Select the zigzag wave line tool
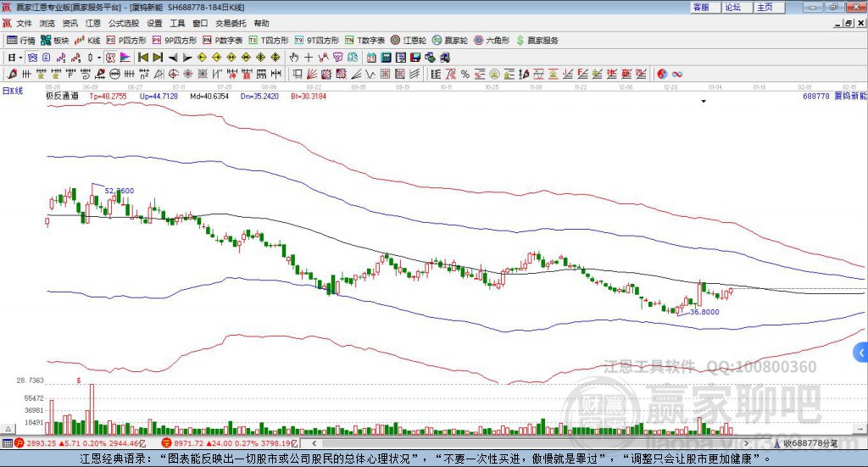868x467 pixels. tap(371, 74)
